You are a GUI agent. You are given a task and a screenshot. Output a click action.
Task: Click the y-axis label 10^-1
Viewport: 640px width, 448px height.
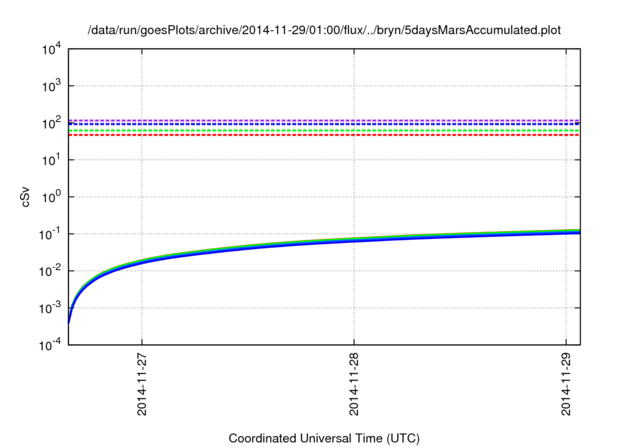[50, 234]
